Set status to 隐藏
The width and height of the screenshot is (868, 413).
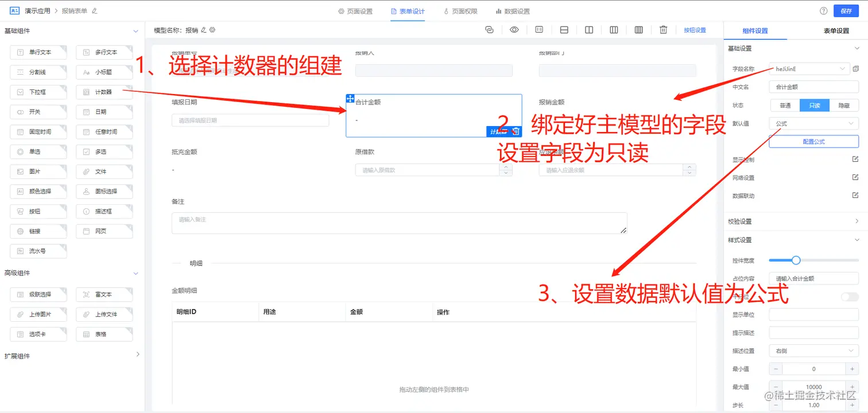pyautogui.click(x=844, y=106)
